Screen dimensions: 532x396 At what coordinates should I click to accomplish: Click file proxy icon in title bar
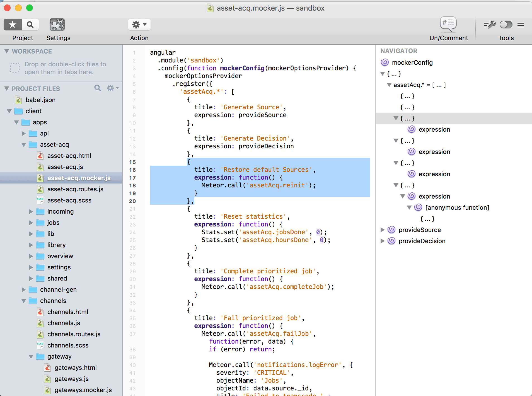pos(210,8)
